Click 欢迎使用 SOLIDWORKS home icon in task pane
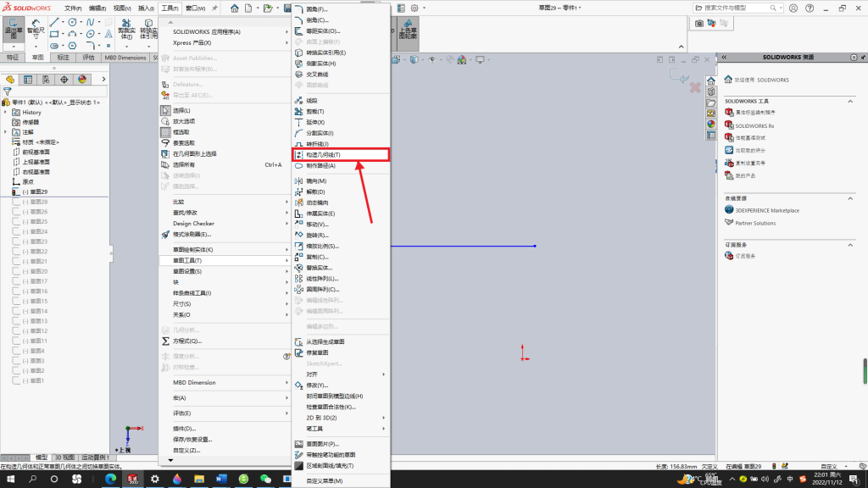The height and width of the screenshot is (488, 868). pos(728,79)
